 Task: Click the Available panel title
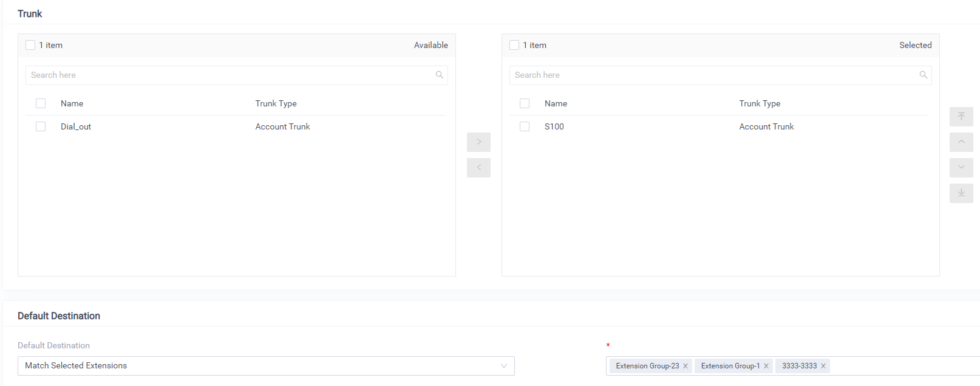[431, 45]
